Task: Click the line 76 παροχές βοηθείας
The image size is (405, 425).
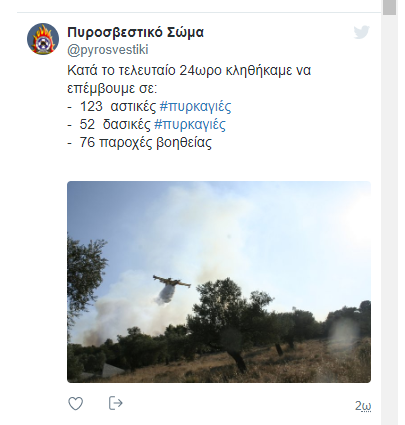Action: pos(146,143)
